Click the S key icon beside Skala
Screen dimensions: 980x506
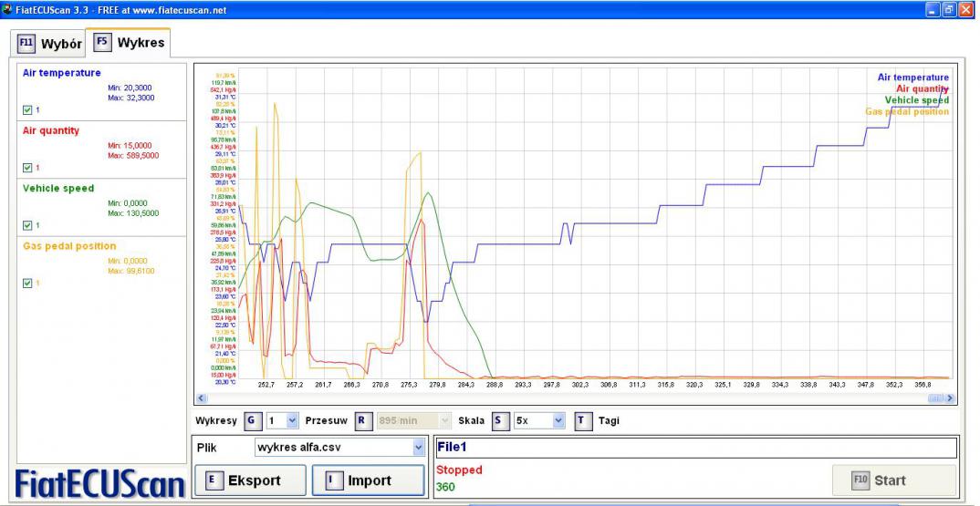tap(500, 420)
